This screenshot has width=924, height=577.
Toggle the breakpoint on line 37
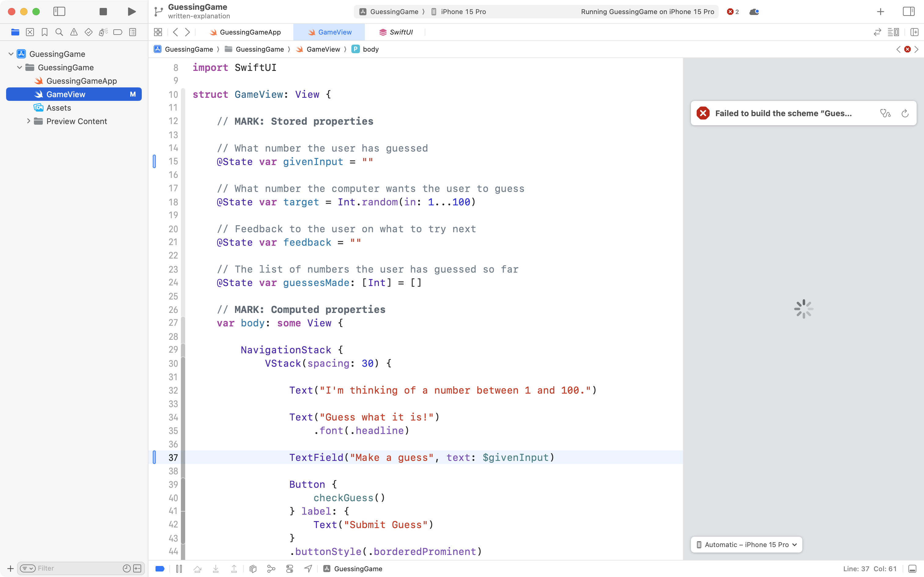tap(155, 457)
